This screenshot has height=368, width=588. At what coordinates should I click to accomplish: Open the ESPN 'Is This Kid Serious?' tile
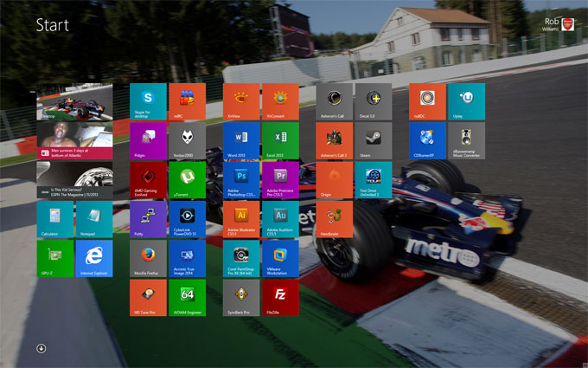pyautogui.click(x=74, y=180)
